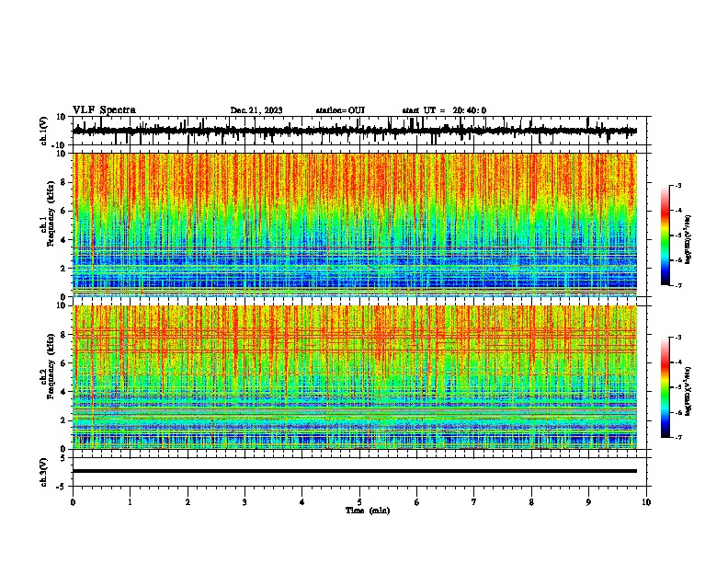This screenshot has height=563, width=728.
Task: Click the "ch.3(V)" axis label
Action: coord(44,472)
